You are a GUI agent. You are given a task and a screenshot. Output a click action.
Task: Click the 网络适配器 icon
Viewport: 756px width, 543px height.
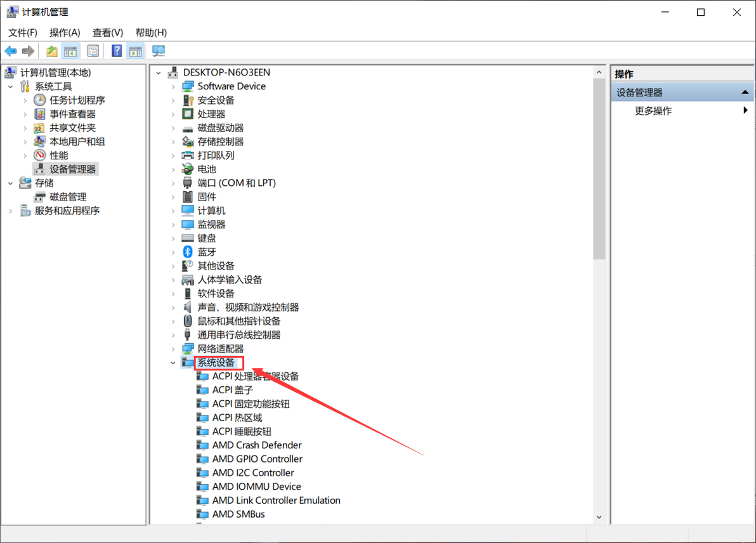[188, 348]
